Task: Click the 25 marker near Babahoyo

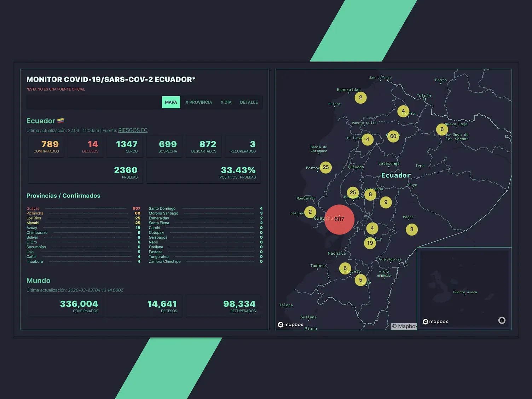Action: (353, 192)
